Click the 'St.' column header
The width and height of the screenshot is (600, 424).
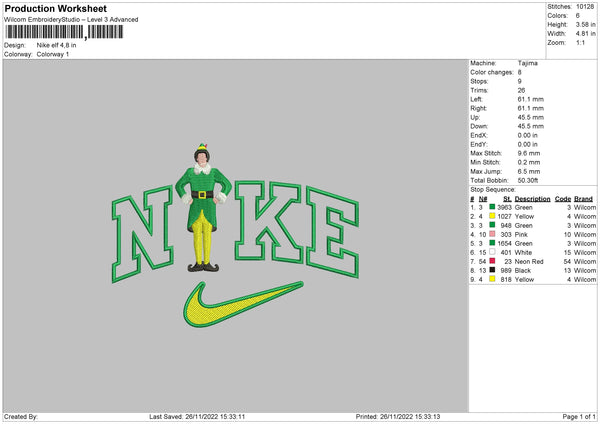click(x=507, y=199)
